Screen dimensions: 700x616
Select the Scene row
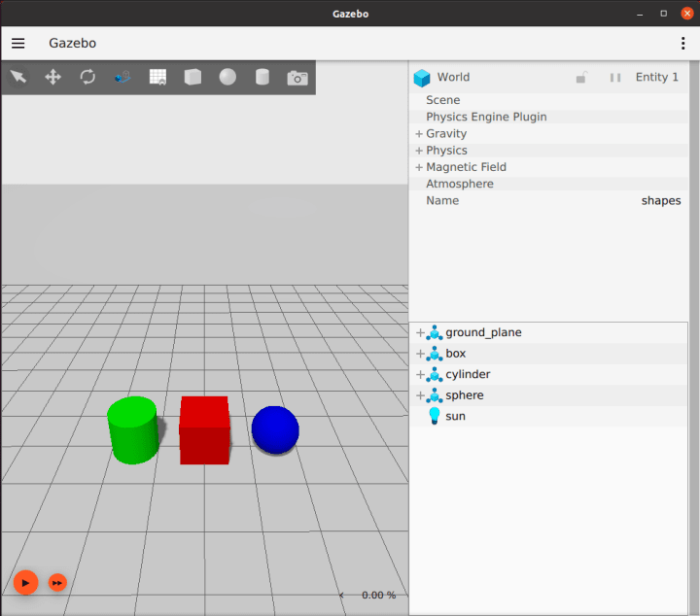point(548,100)
